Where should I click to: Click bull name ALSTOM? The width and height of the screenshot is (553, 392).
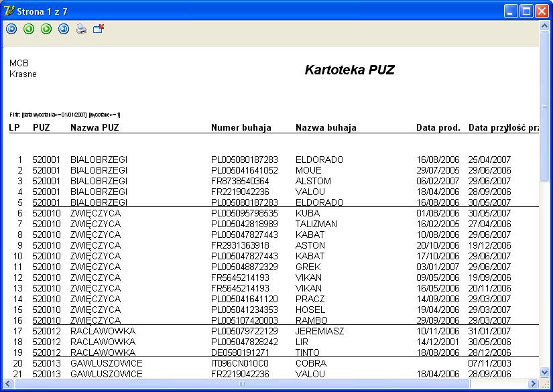(x=313, y=181)
